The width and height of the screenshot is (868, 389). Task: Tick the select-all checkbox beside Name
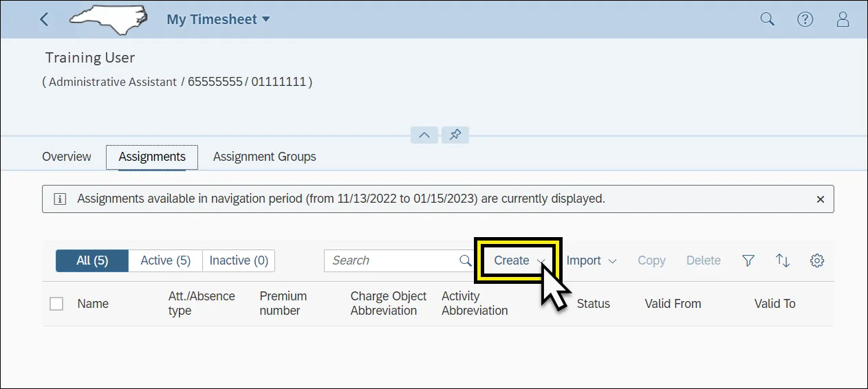pyautogui.click(x=56, y=304)
